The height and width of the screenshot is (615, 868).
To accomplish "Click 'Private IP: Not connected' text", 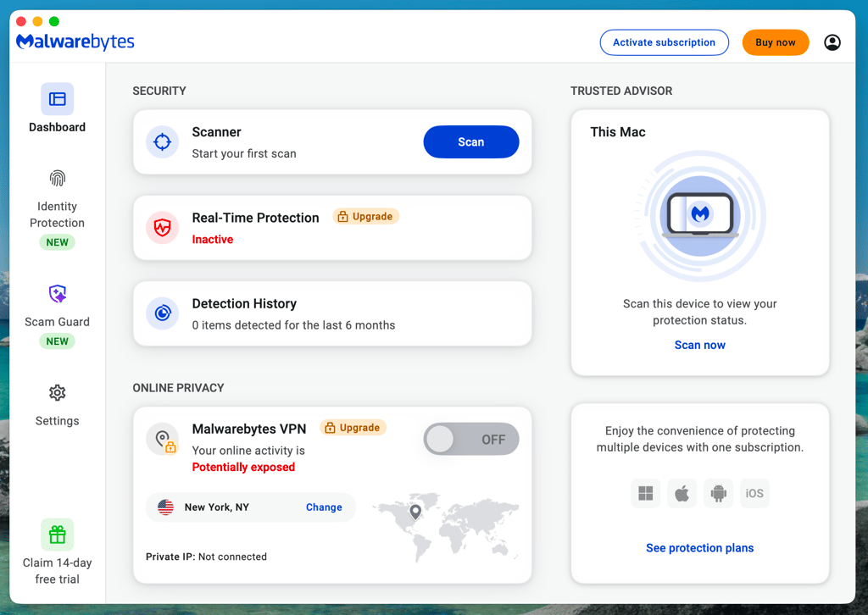I will [206, 557].
